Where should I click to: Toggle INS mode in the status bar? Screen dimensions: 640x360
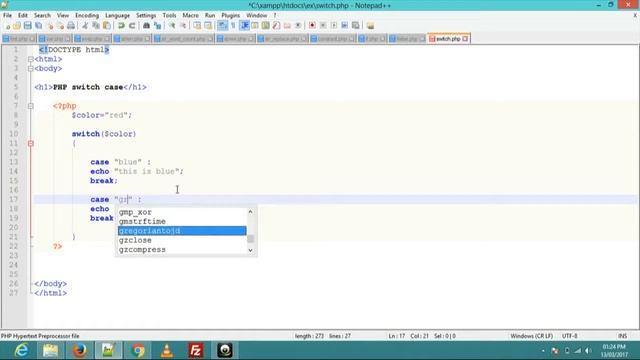(622, 336)
